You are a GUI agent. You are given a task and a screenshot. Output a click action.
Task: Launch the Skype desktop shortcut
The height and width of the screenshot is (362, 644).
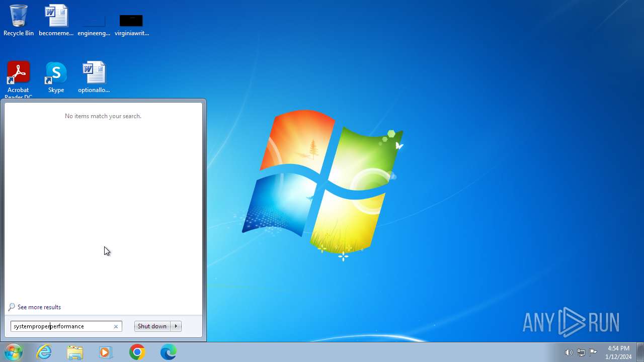56,77
